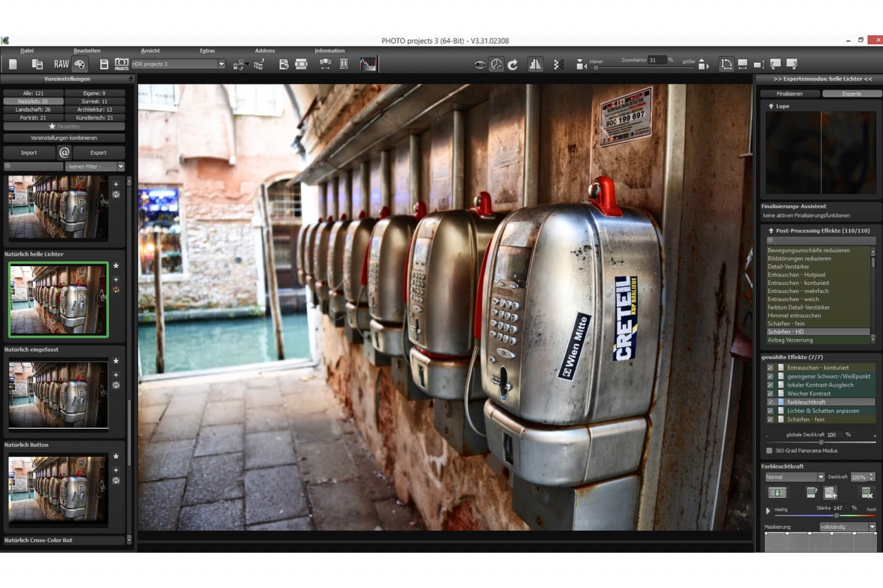Click the mirror compare view icon

pos(535,64)
